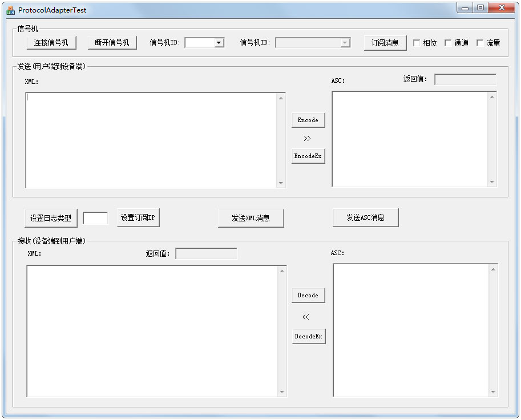Click the small input box beside 设置日志类型
This screenshot has height=420, width=521.
coord(95,218)
